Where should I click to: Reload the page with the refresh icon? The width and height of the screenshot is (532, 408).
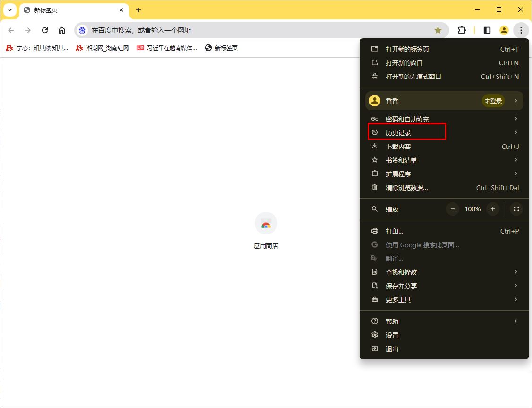tap(45, 30)
